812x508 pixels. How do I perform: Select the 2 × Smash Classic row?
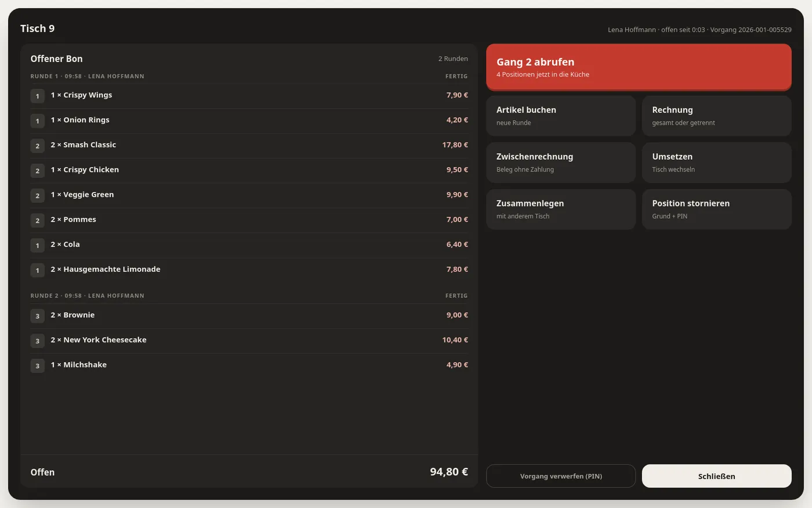click(x=249, y=146)
